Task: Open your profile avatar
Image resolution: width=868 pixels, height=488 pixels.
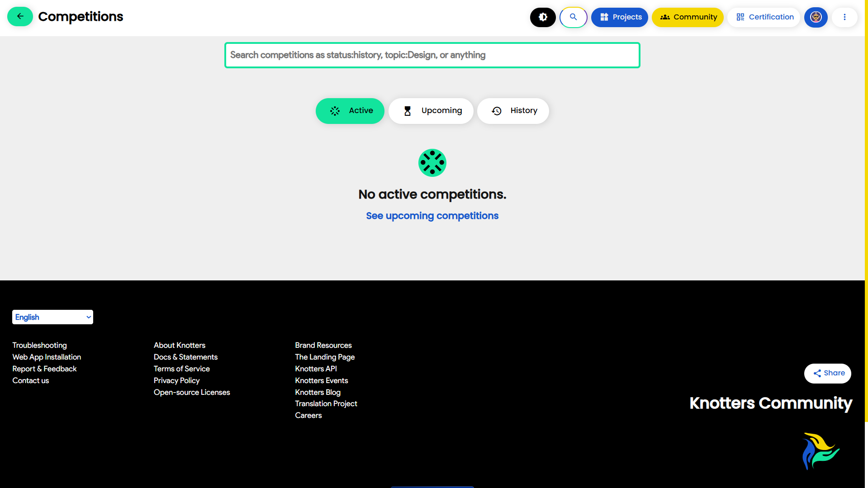Action: (x=816, y=17)
